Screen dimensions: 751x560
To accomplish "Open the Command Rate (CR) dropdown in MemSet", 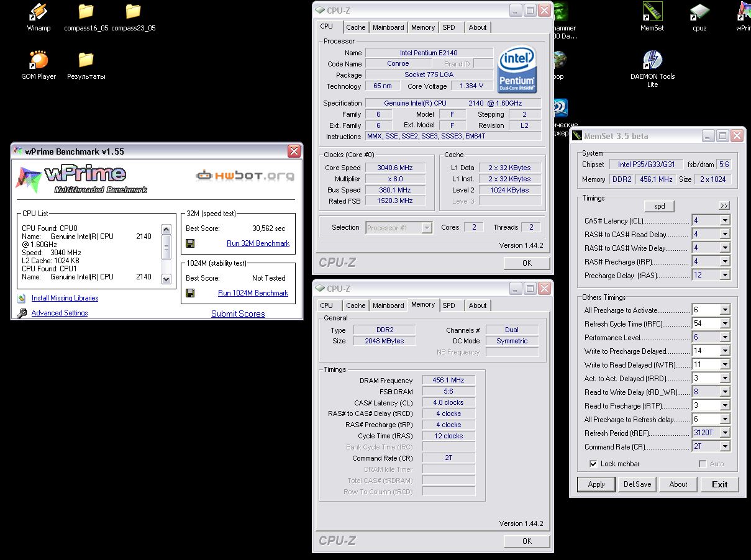I will coord(725,446).
